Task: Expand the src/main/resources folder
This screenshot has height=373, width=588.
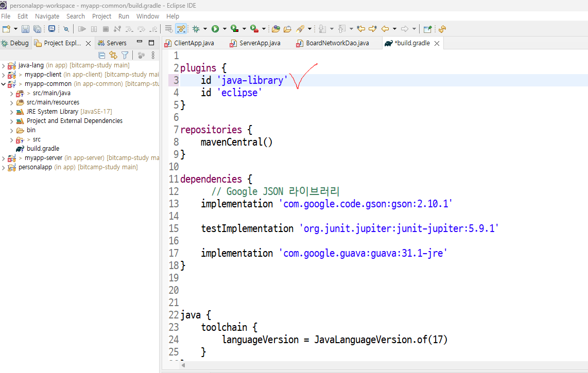Action: 11,103
